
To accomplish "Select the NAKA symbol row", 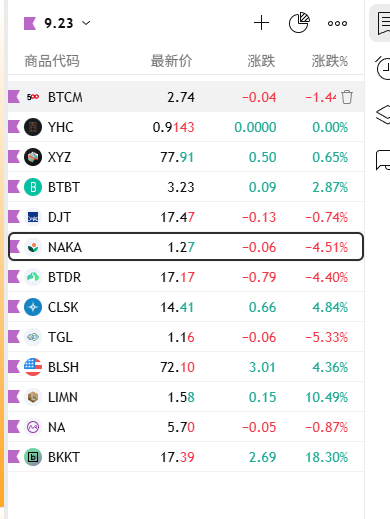I will [186, 247].
